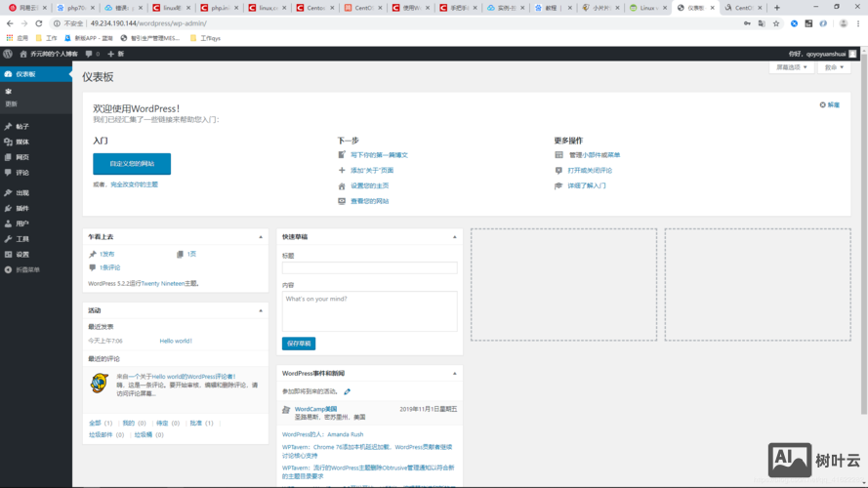Click the Quick Draft title (标题) field
This screenshot has width=868, height=488.
tap(369, 267)
